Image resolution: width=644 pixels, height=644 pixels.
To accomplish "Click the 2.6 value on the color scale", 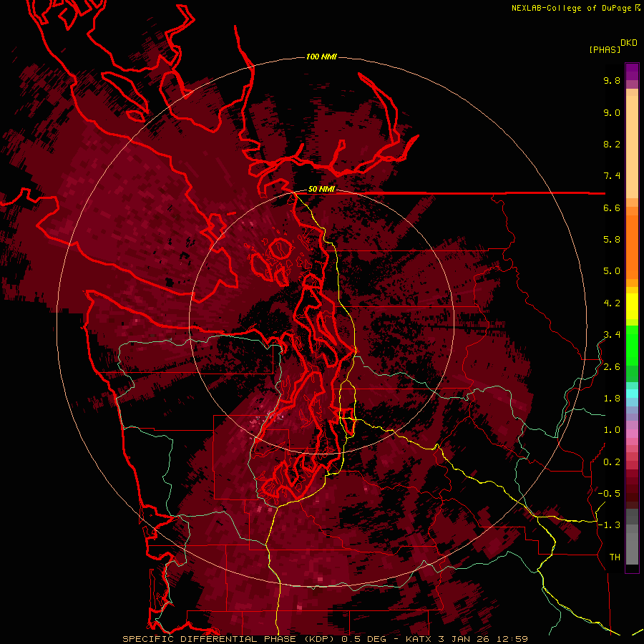I will click(x=612, y=367).
